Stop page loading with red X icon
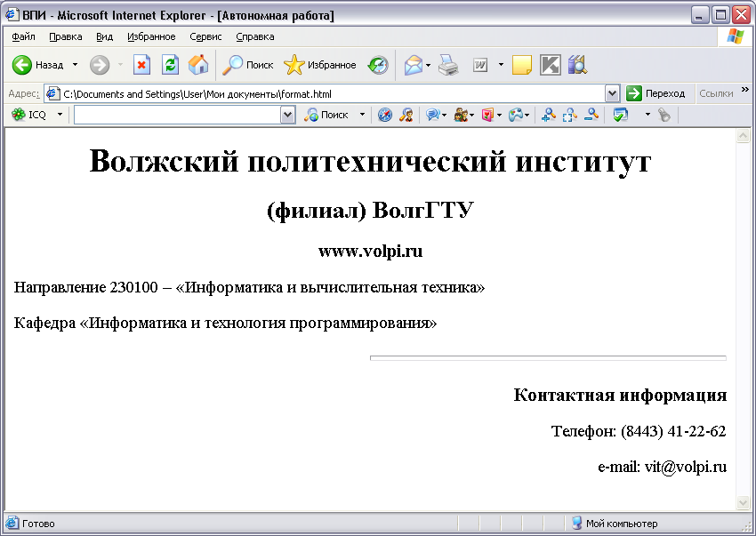Screen dimensions: 756x536 (x=141, y=65)
